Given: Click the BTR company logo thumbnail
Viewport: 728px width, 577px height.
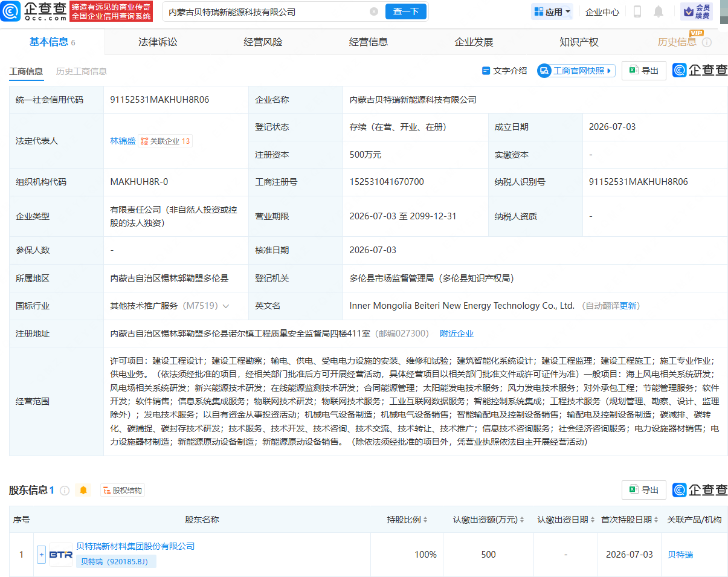Looking at the screenshot, I should pyautogui.click(x=61, y=554).
